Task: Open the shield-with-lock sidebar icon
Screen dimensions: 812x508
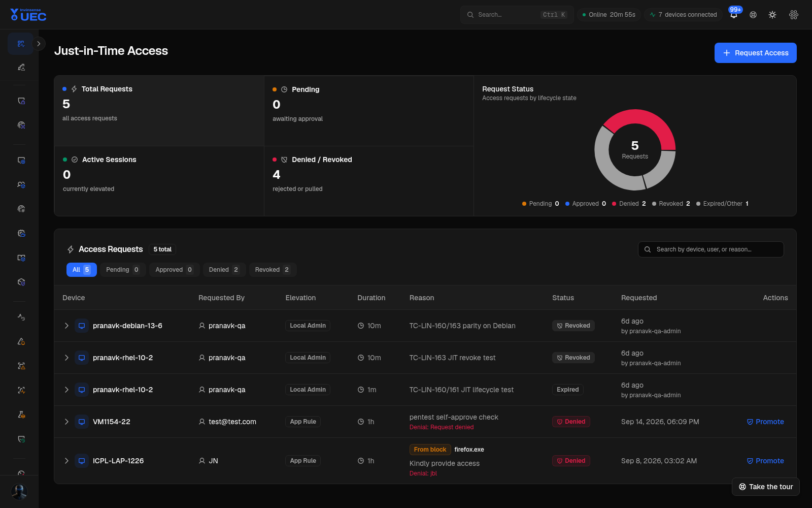Action: [x=21, y=101]
